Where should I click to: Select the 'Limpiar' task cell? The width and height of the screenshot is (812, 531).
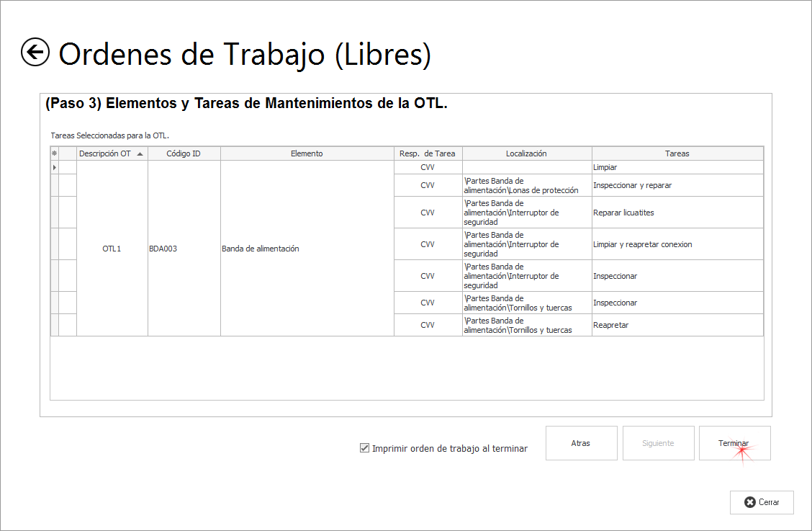click(677, 167)
